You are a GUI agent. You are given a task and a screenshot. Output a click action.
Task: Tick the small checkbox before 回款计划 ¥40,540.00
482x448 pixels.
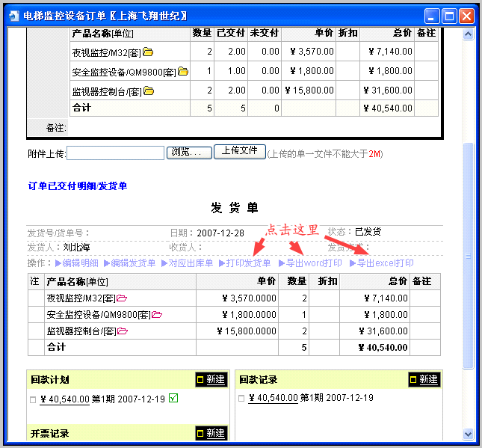click(32, 399)
